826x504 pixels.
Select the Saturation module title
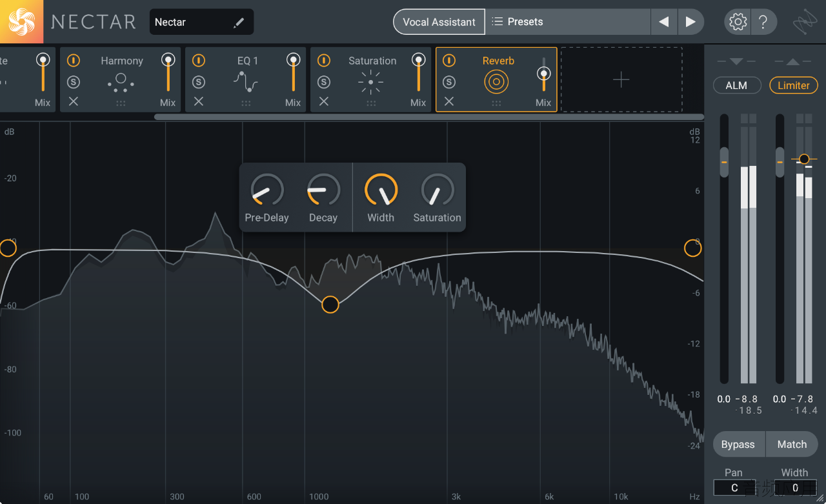coord(372,61)
